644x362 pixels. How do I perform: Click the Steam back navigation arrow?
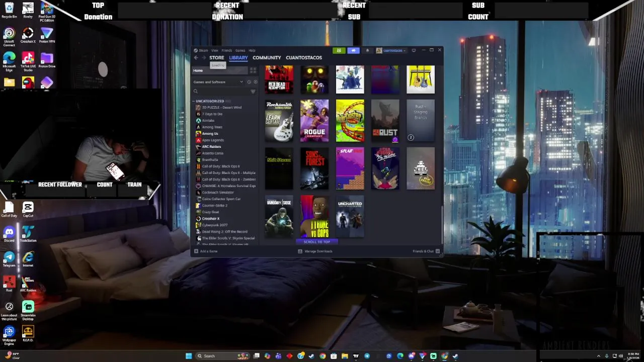click(196, 58)
